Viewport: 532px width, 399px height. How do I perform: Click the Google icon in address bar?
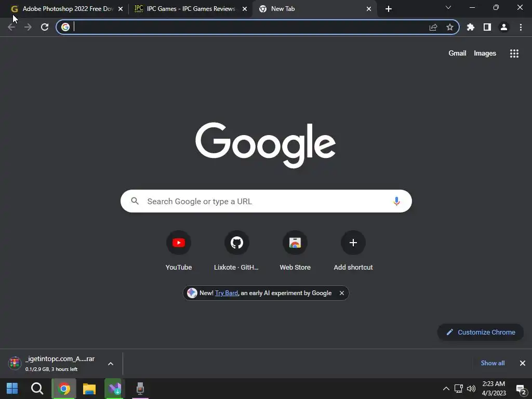click(x=65, y=27)
